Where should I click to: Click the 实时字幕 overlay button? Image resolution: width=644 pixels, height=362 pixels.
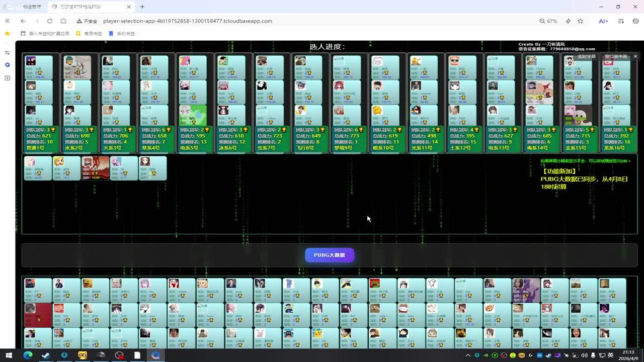point(586,56)
